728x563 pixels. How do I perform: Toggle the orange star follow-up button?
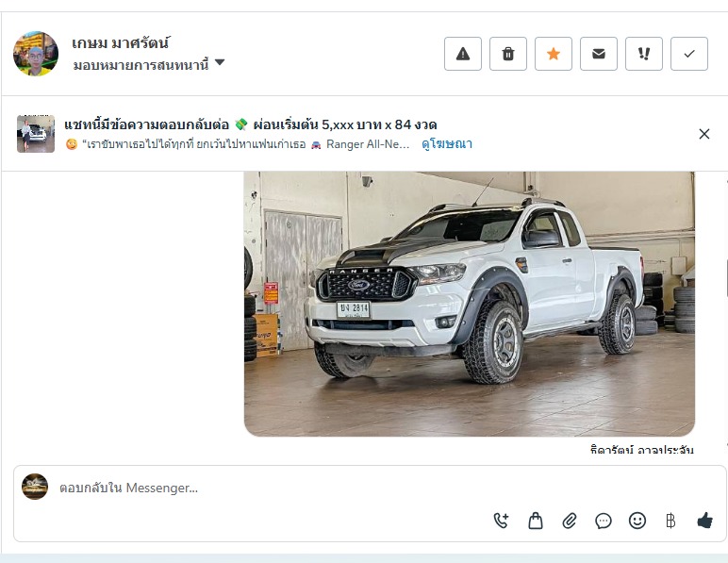coord(553,54)
